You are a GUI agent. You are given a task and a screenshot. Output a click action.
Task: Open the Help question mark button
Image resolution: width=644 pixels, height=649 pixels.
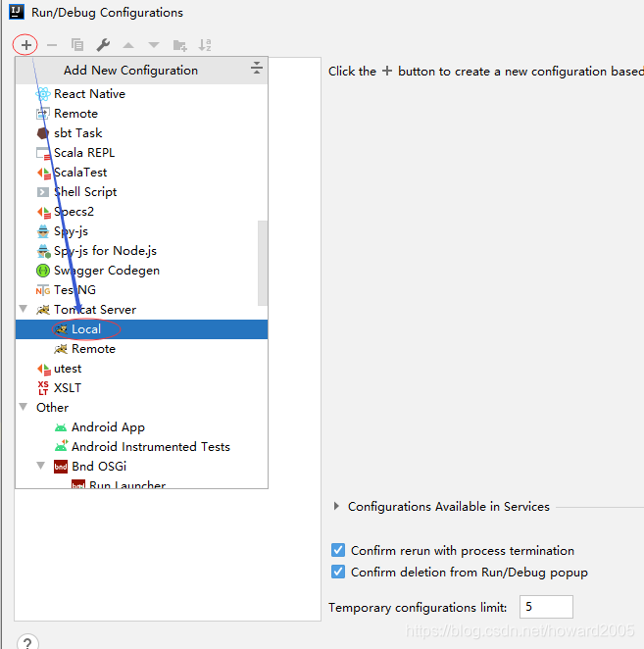[x=27, y=642]
